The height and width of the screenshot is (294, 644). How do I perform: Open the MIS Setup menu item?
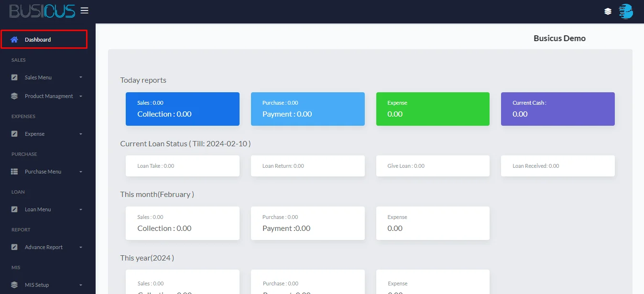[37, 285]
